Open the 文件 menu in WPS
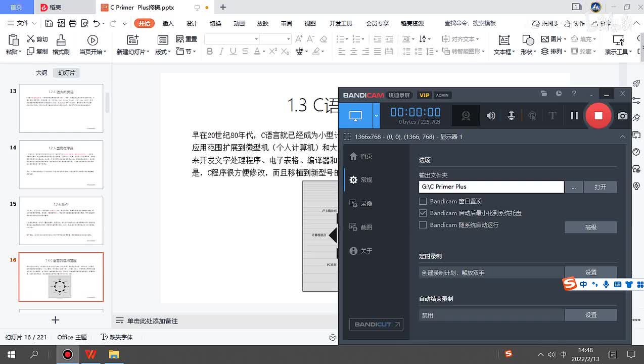Screen dimensions: 644x364 (x=22, y=23)
